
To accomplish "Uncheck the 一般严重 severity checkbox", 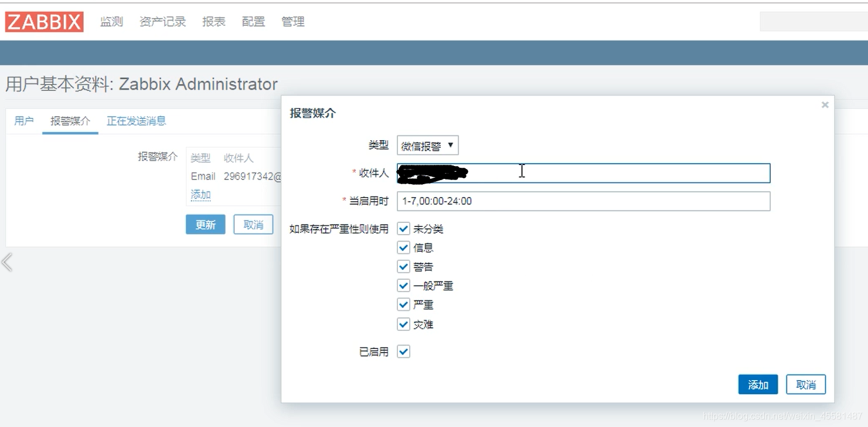I will coord(403,286).
